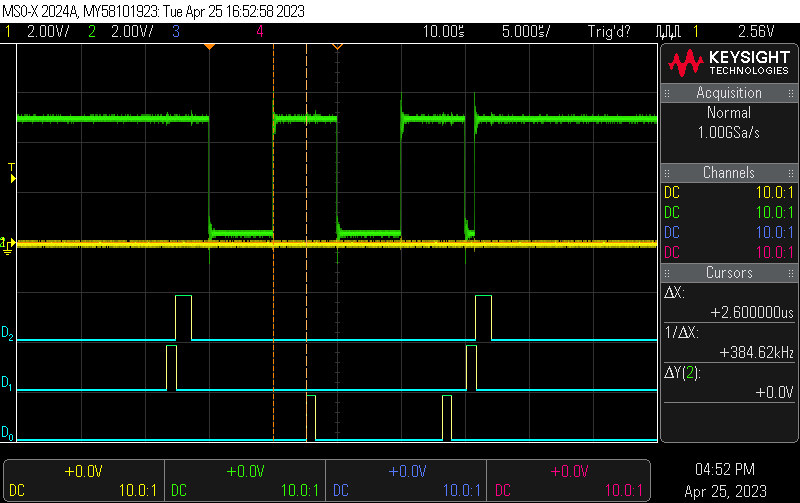
Task: Open the Channels panel header
Action: point(729,172)
